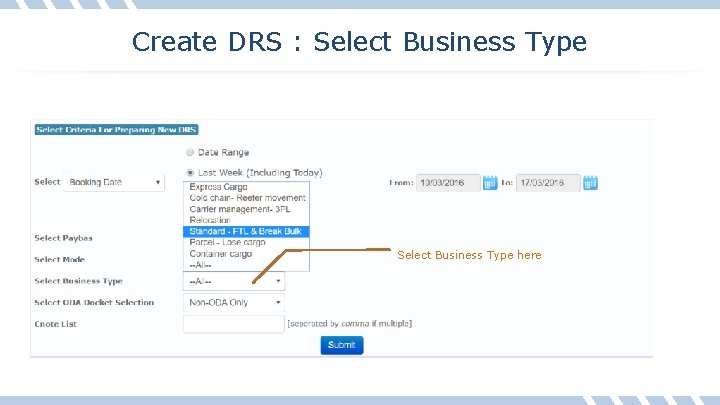Choose Standard - FTL & Break Bulk option
The width and height of the screenshot is (720, 405).
pos(246,231)
